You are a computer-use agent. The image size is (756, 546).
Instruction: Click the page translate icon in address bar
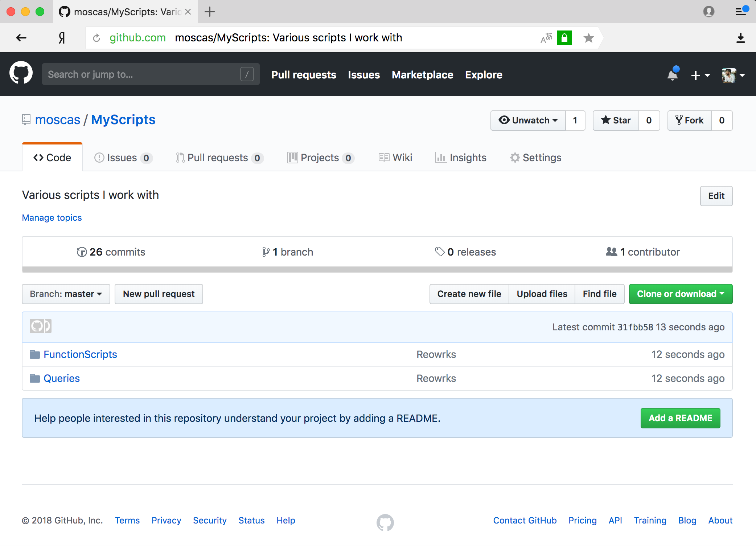(x=546, y=38)
